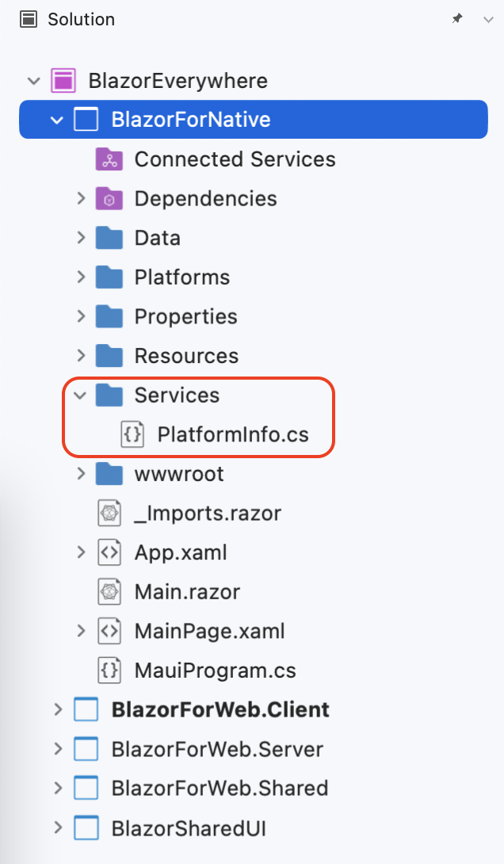Viewport: 504px width, 864px height.
Task: Click the PlatformInfo.cs file icon
Action: point(132,434)
